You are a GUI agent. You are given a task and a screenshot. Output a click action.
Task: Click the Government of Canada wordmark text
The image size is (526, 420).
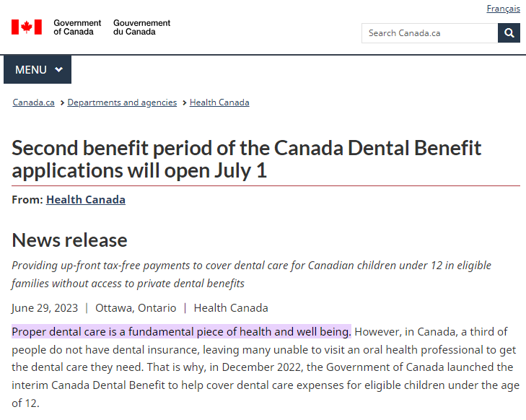pos(77,27)
